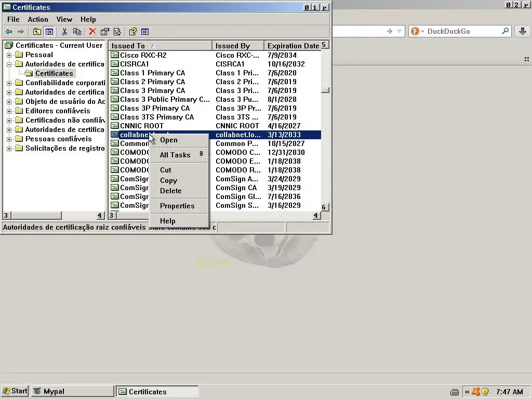Image resolution: width=532 pixels, height=399 pixels.
Task: Click the fox icon in system tray
Action: pos(476,392)
